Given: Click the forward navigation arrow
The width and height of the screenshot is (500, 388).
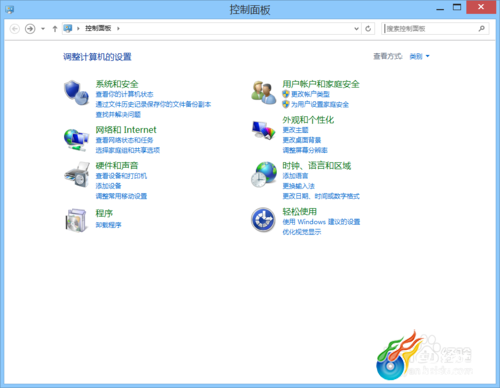Looking at the screenshot, I should click(x=30, y=29).
